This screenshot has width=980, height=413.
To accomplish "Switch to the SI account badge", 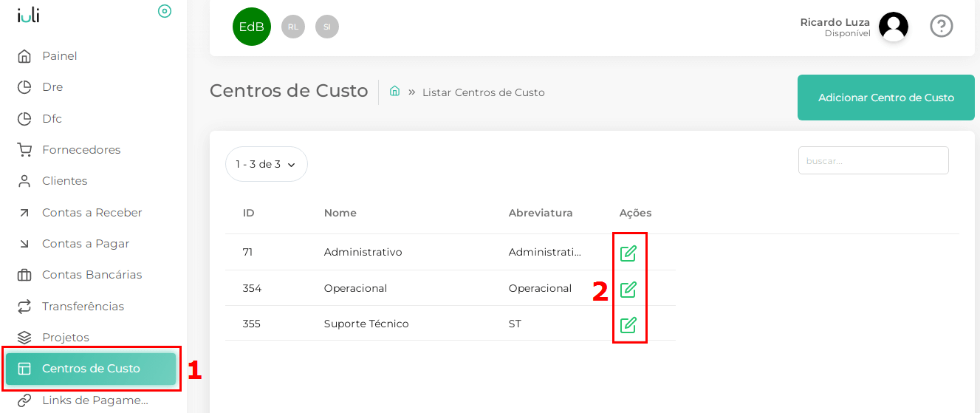I will tap(327, 27).
